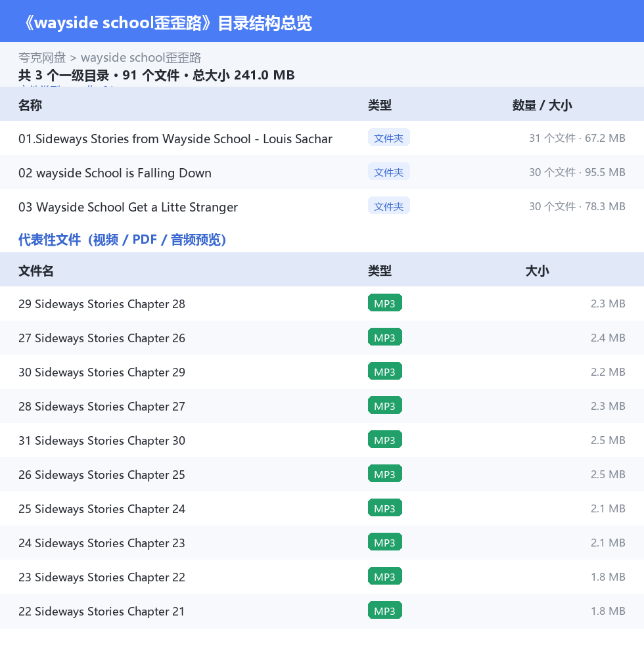Viewport: 644px width, 649px height.
Task: Click 30 个文件 · 95.5 MB value
Action: coord(577,172)
